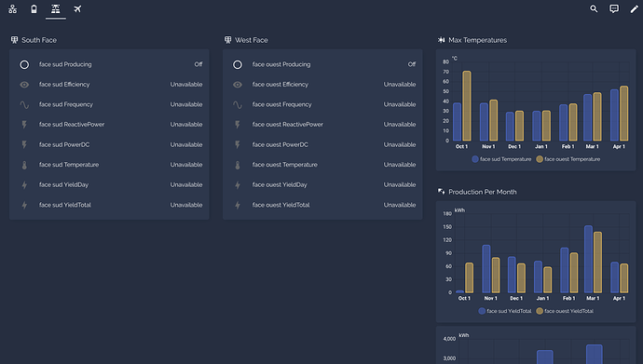This screenshot has width=643, height=364.
Task: Click the face sud Producing circle icon
Action: tap(24, 64)
